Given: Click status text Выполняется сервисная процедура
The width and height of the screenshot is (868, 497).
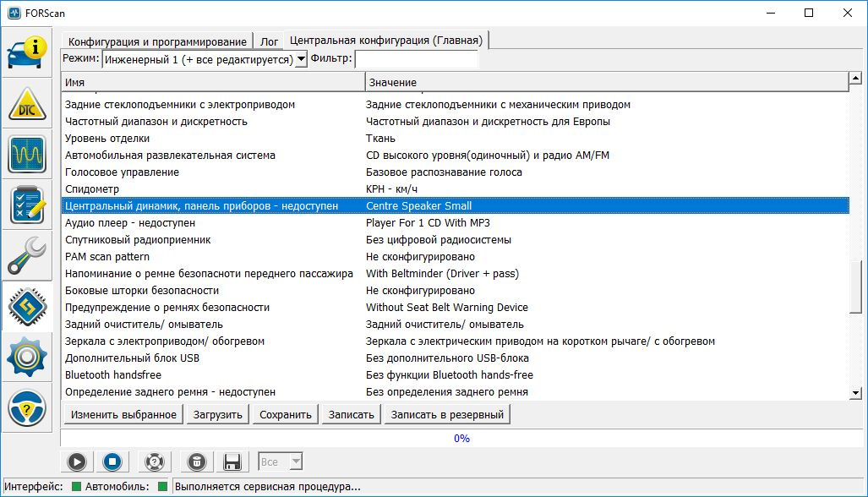Looking at the screenshot, I should coord(267,487).
